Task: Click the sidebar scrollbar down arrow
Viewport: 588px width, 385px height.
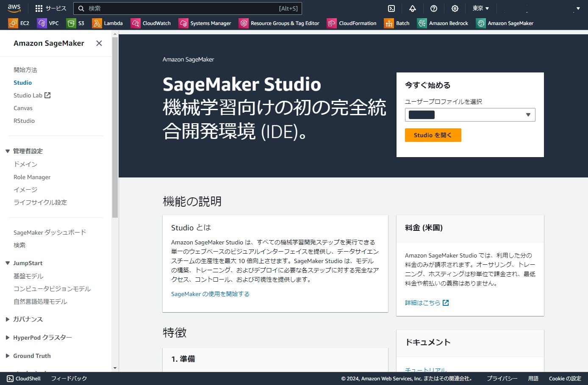Action: pyautogui.click(x=115, y=368)
